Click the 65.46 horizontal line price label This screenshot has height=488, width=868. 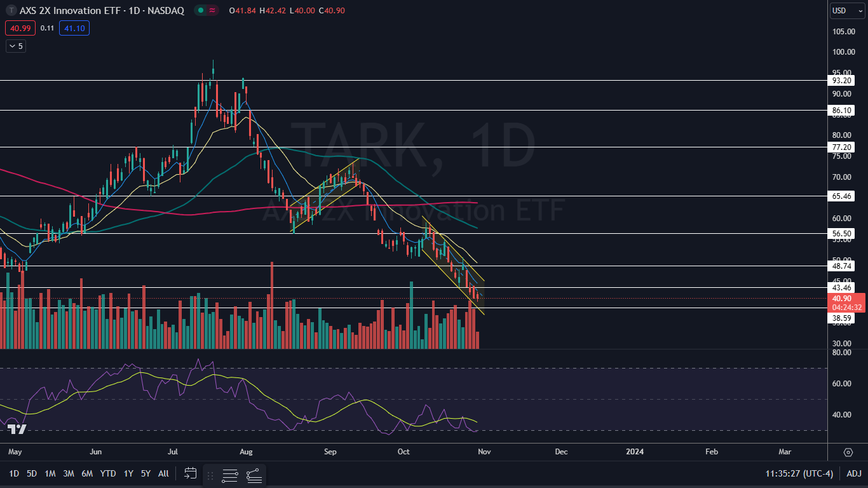pos(842,196)
